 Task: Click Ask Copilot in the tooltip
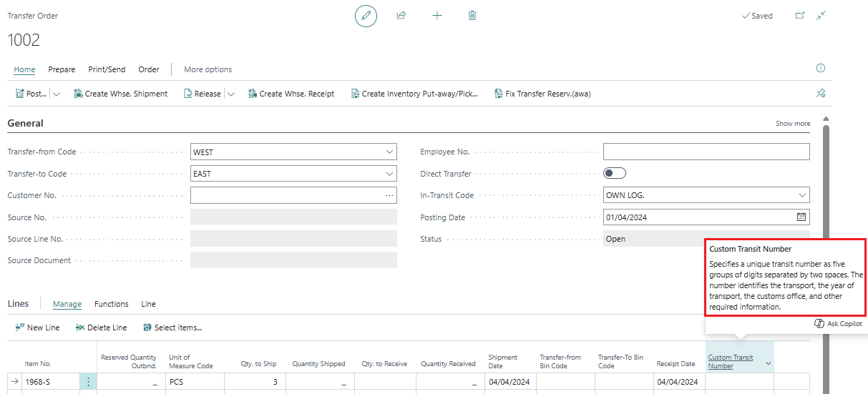coord(838,324)
